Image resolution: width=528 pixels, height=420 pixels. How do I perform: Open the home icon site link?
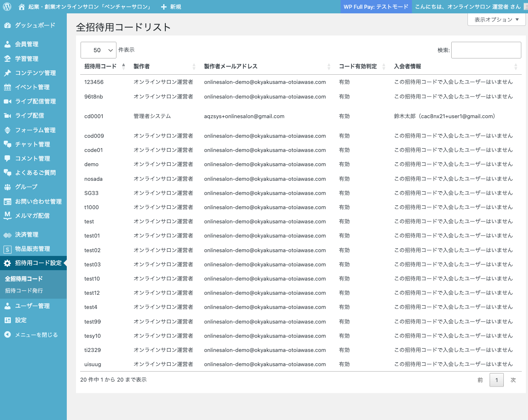point(22,7)
